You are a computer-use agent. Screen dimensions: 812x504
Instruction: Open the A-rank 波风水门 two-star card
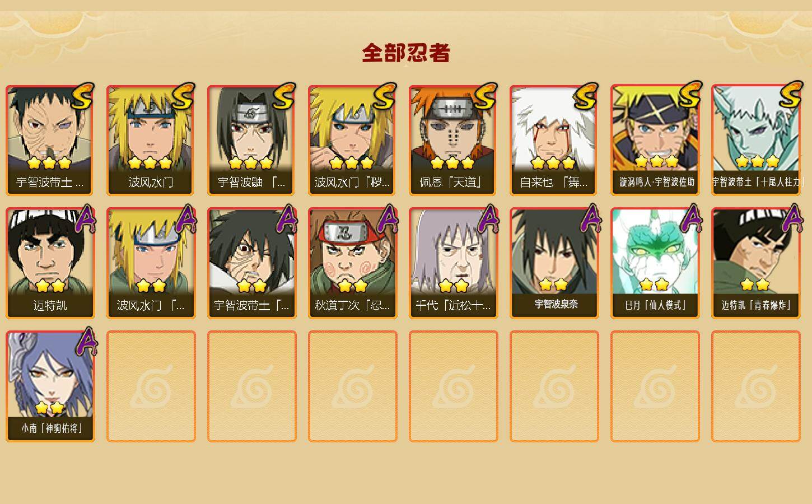(x=151, y=263)
